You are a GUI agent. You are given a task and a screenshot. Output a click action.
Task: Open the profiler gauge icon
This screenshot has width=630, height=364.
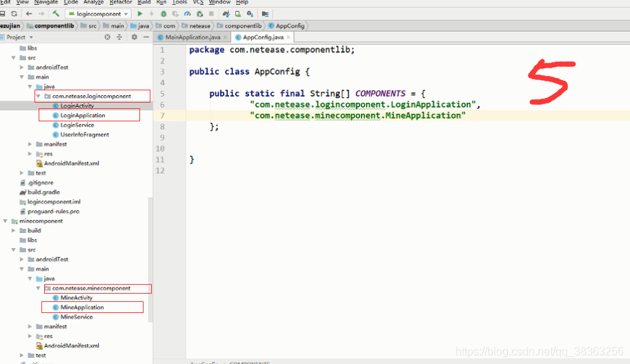187,14
